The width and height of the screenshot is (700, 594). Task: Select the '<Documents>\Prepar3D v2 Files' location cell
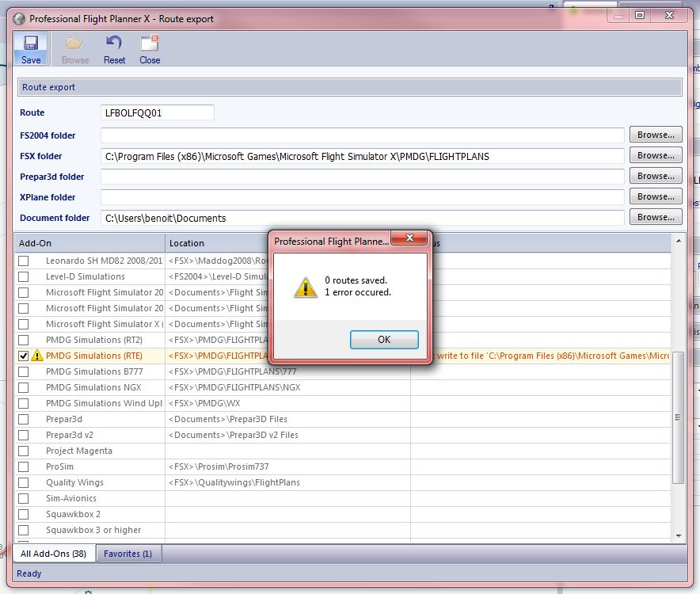point(287,435)
